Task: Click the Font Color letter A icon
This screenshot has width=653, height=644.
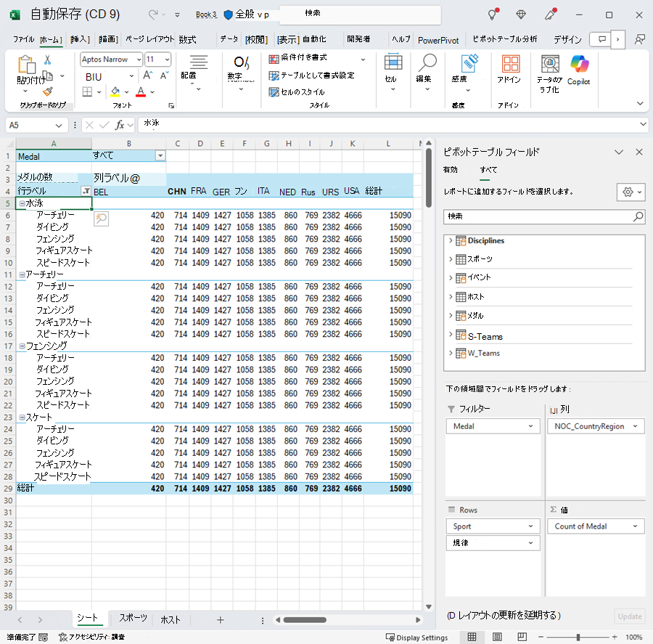Action: (141, 91)
